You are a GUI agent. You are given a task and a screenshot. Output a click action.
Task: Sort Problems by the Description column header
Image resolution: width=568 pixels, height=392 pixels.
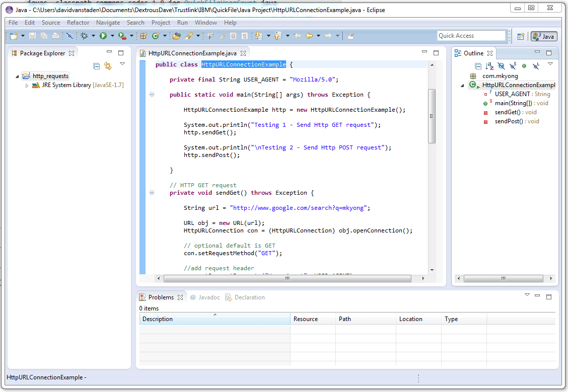coord(215,319)
